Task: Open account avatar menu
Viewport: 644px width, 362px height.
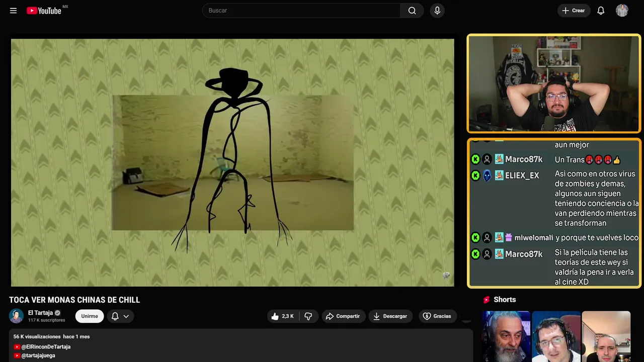Action: [622, 11]
